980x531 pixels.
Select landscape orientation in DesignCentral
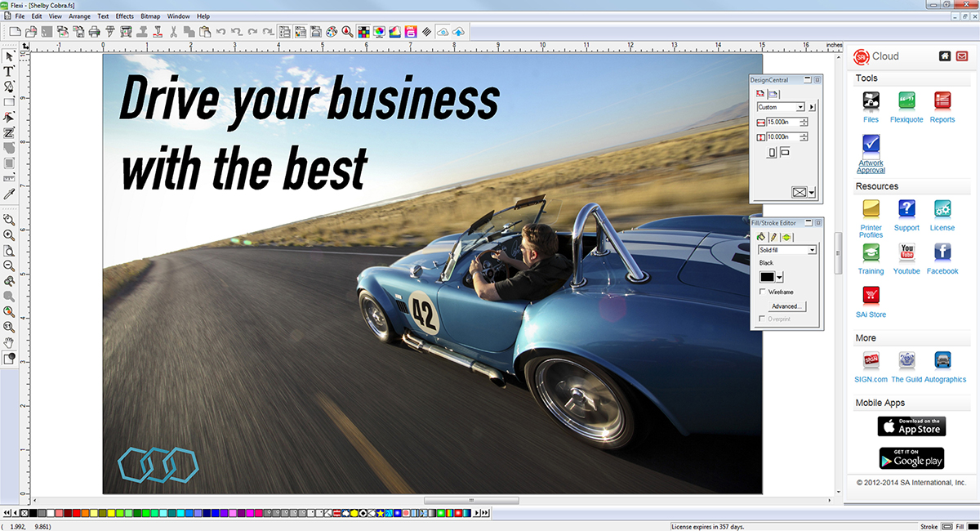click(785, 152)
